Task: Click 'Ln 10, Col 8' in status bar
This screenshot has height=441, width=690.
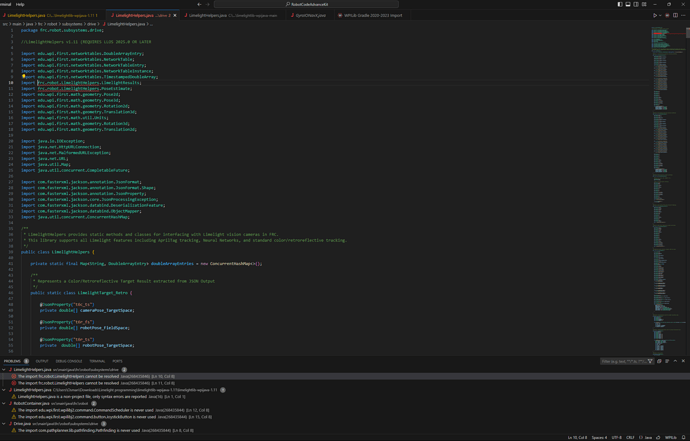Action: [577, 437]
